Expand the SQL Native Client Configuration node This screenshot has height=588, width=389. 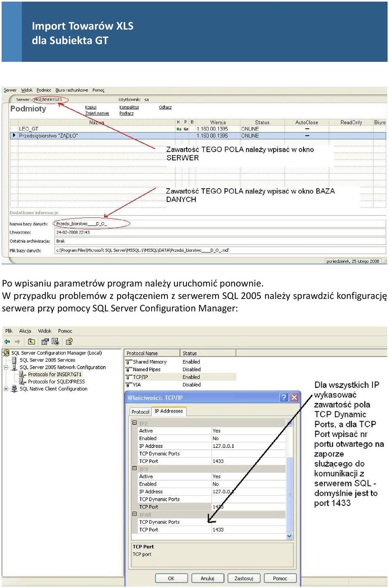click(x=6, y=389)
